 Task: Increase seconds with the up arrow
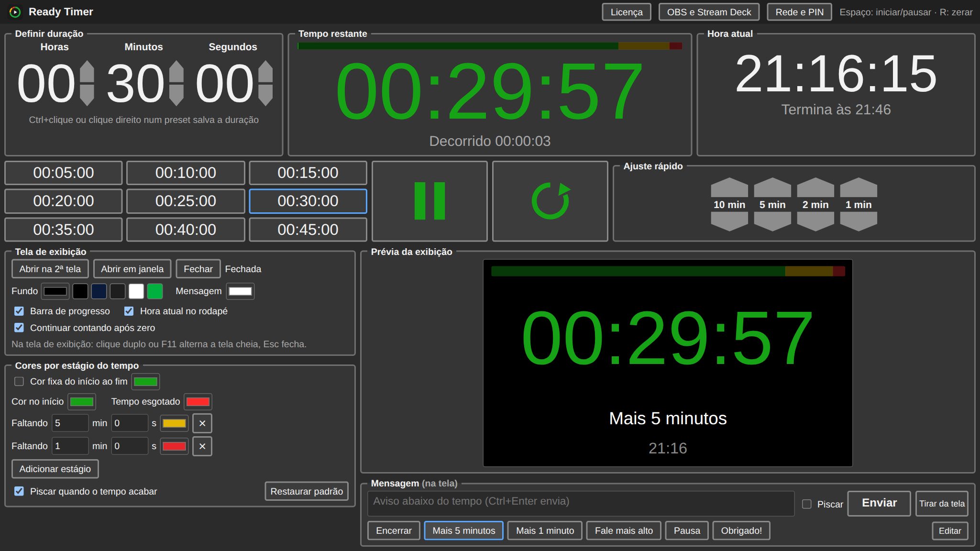point(265,71)
